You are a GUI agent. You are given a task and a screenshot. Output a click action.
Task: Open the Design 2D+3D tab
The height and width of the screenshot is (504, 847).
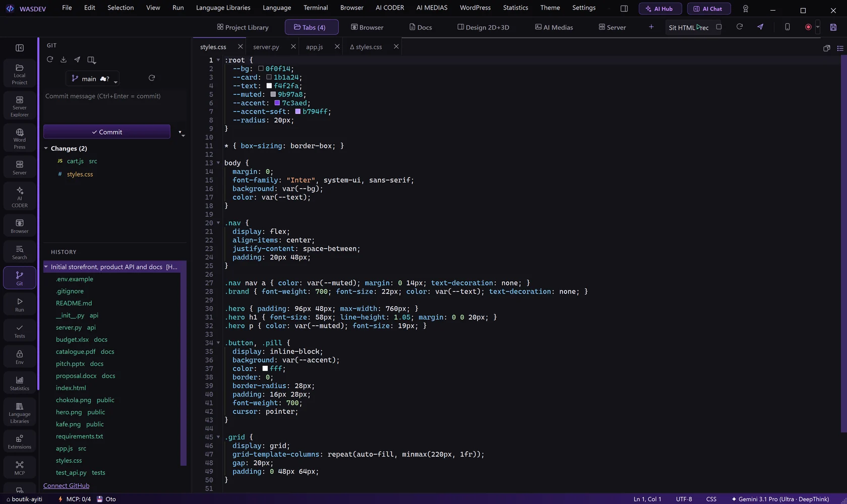pyautogui.click(x=483, y=27)
